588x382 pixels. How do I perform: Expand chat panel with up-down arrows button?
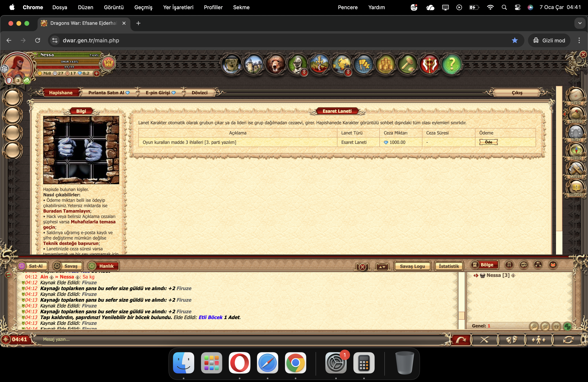[382, 267]
